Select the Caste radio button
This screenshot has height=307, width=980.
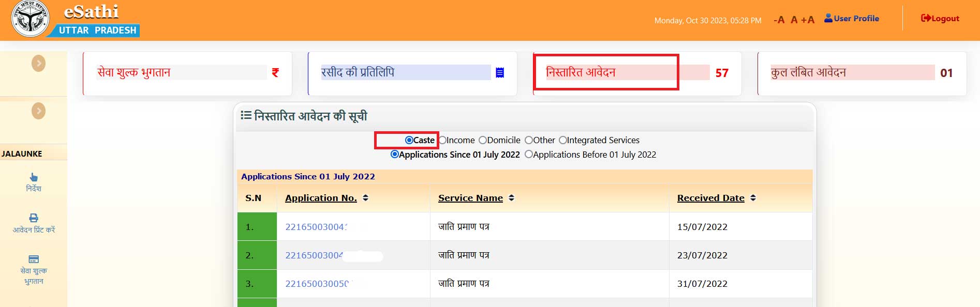pos(409,140)
